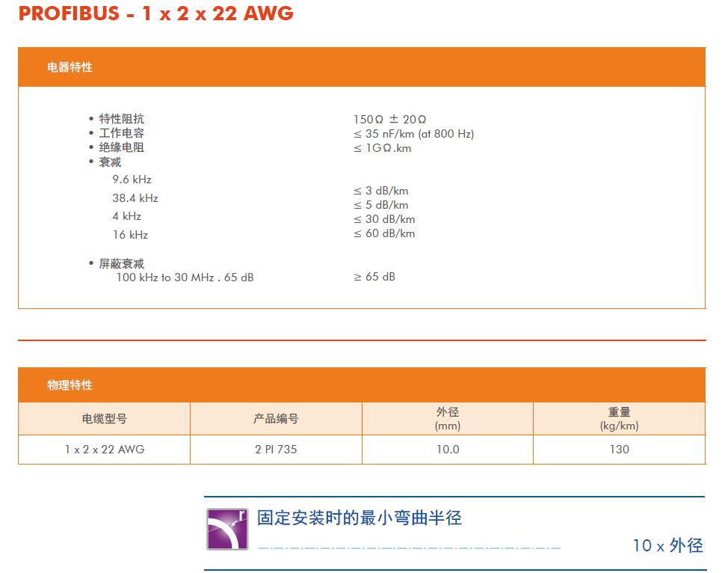Select the ≤ 1GΩ.km value
This screenshot has height=573, width=728.
[383, 148]
